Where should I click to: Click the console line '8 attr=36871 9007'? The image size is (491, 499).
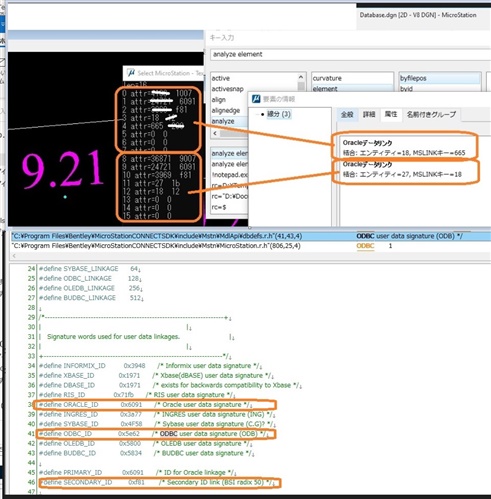159,159
